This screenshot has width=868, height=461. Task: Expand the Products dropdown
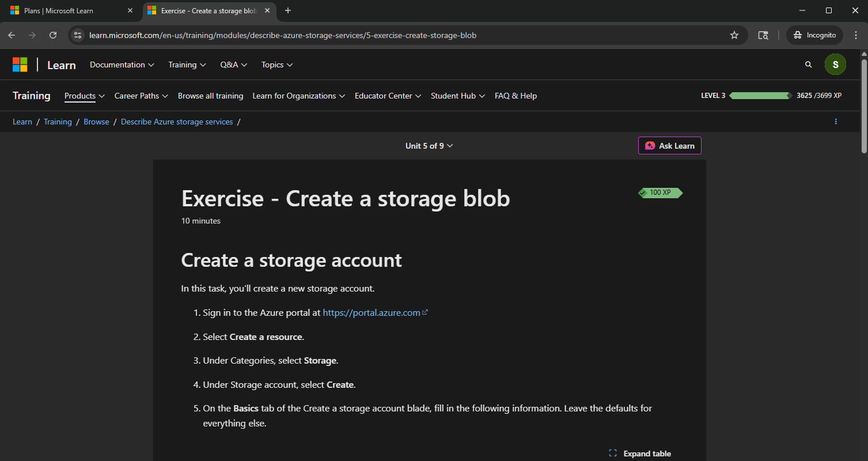point(84,96)
